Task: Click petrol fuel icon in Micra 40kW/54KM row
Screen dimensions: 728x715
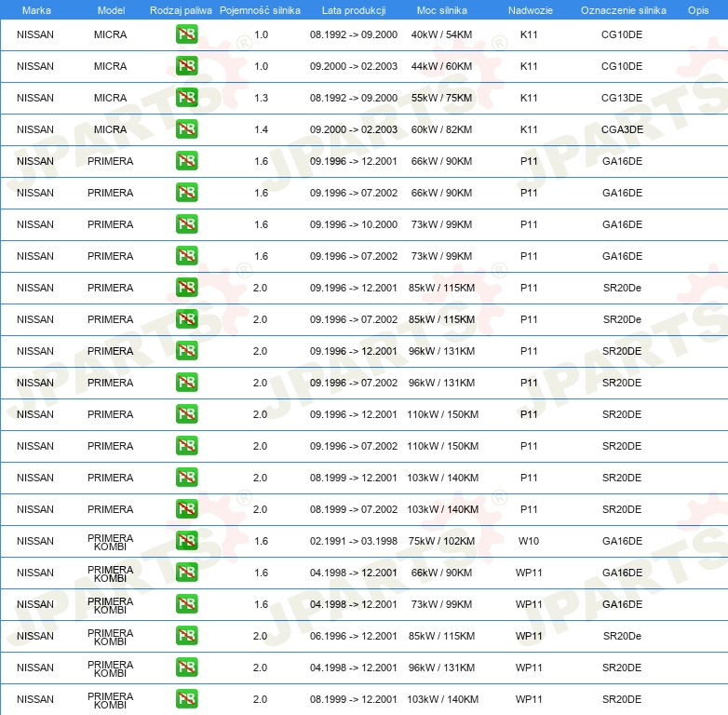Action: coord(186,34)
